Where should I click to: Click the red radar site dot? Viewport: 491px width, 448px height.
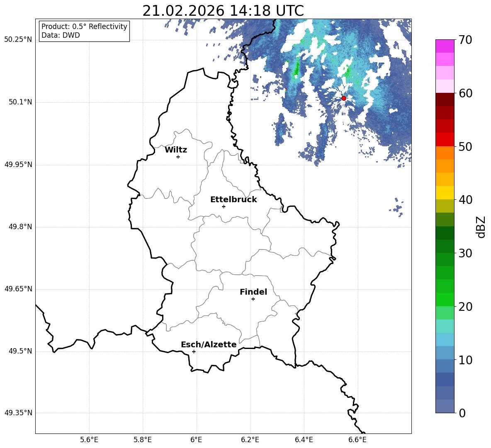click(x=344, y=98)
